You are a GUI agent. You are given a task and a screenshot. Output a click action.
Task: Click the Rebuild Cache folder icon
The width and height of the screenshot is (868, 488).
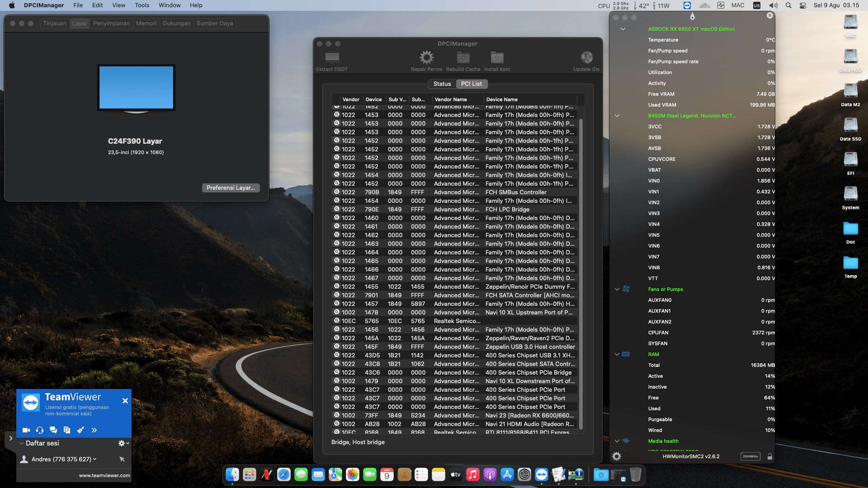pos(463,58)
